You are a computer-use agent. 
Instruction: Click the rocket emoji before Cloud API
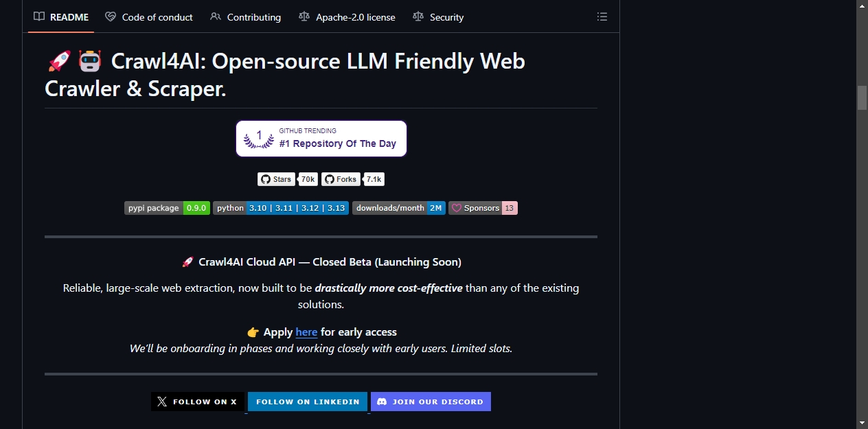[187, 262]
